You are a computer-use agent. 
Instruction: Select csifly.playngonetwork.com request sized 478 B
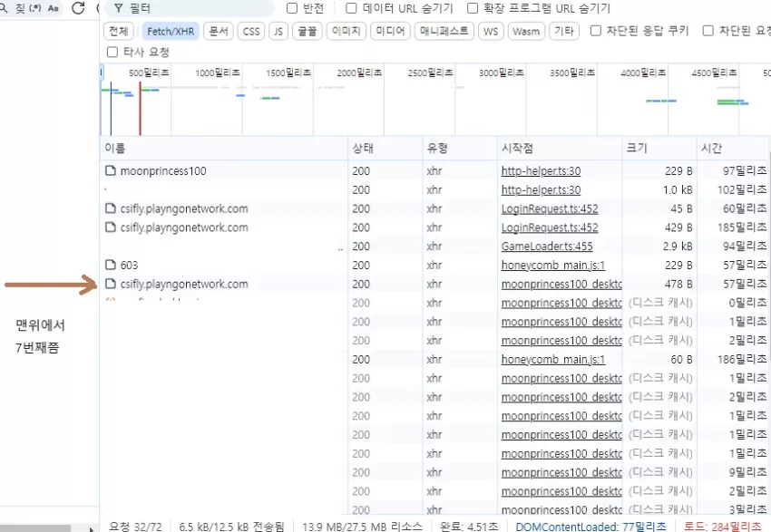[x=434, y=284]
